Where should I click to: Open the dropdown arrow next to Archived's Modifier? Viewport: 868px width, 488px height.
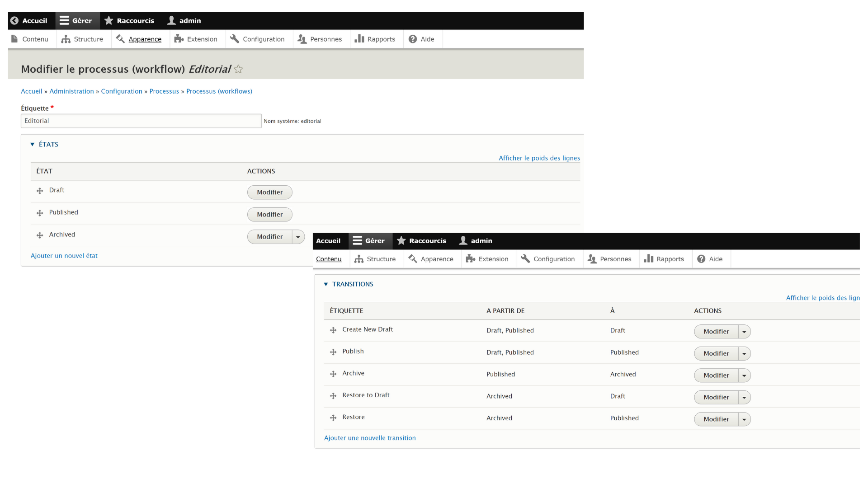298,236
